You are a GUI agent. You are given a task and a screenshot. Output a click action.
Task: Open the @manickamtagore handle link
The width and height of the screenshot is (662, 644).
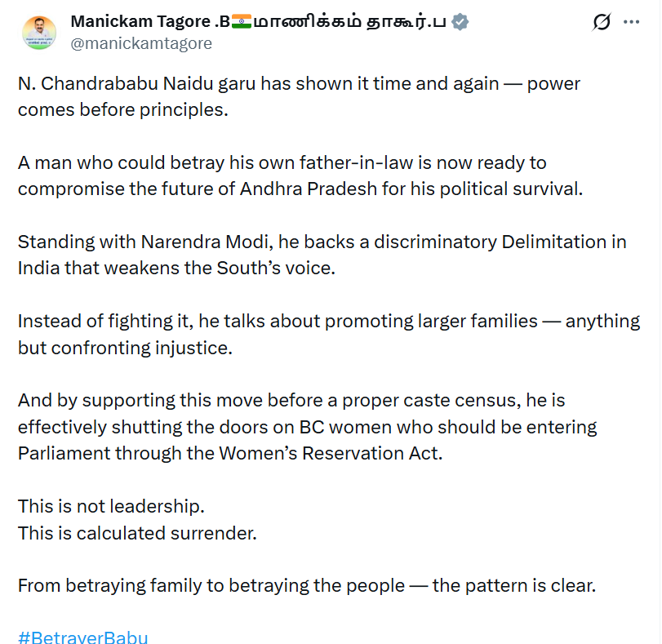(x=141, y=43)
